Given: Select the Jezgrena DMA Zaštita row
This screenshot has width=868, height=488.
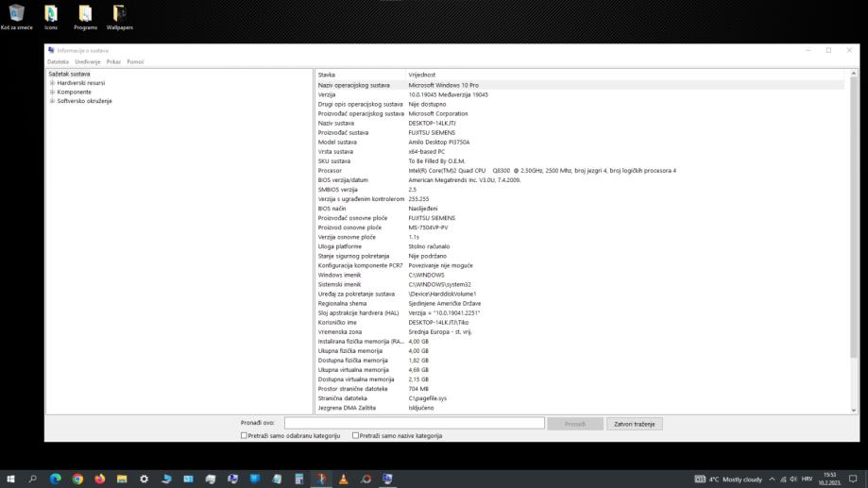Looking at the screenshot, I should pyautogui.click(x=581, y=408).
